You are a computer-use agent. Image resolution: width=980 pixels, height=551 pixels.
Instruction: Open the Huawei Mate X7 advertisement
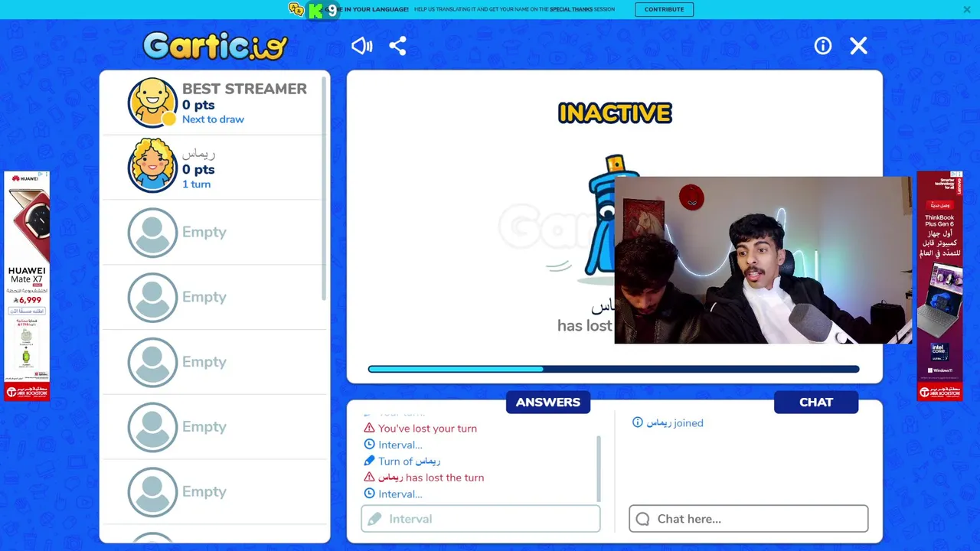[x=27, y=286]
